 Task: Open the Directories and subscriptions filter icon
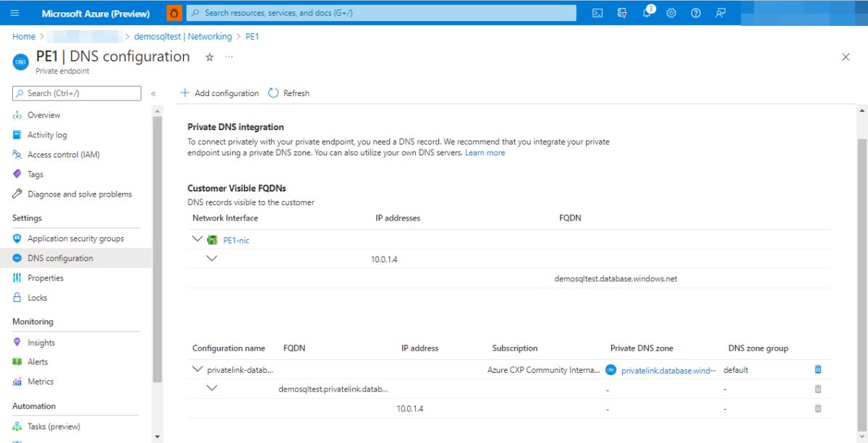pyautogui.click(x=622, y=13)
